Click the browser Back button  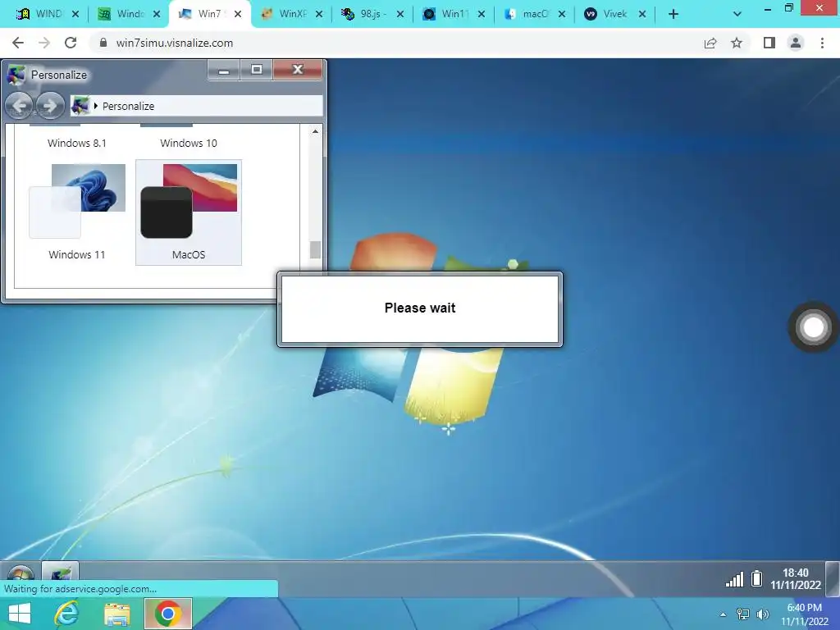[x=18, y=43]
